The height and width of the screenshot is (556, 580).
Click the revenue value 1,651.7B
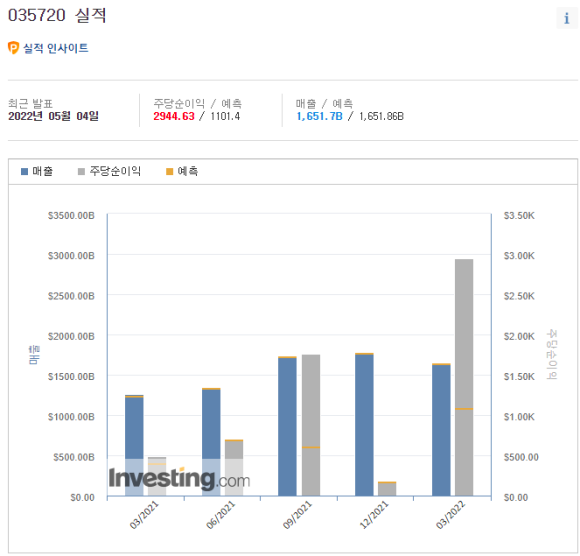coord(320,116)
